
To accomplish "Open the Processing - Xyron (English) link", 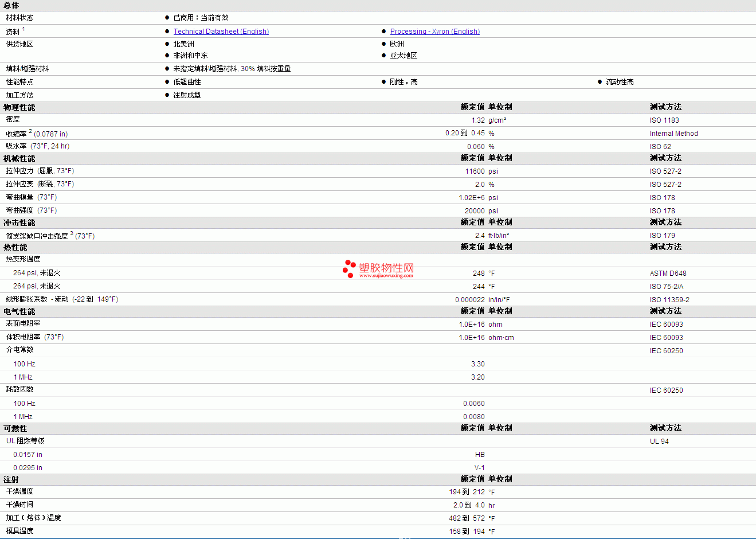I will (x=435, y=32).
